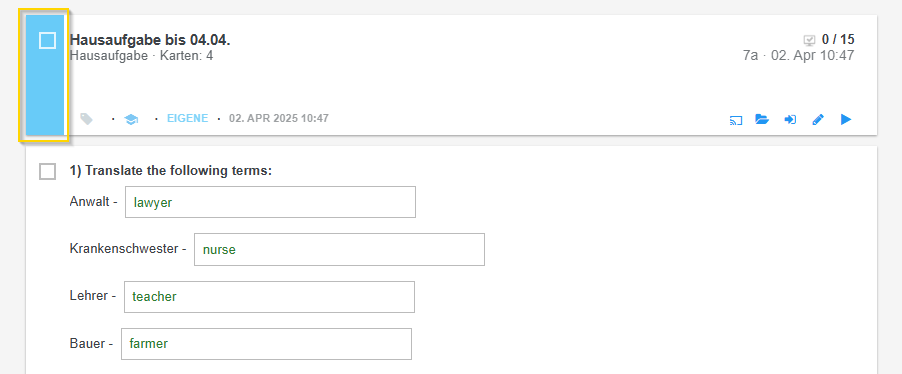Click the cast-to-screen icon
902x374 pixels.
[x=735, y=120]
